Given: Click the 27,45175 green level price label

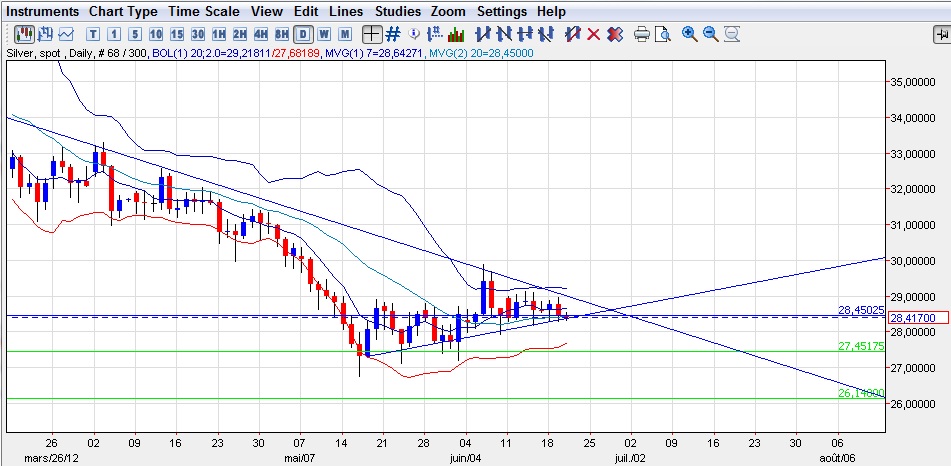Looking at the screenshot, I should click(860, 345).
